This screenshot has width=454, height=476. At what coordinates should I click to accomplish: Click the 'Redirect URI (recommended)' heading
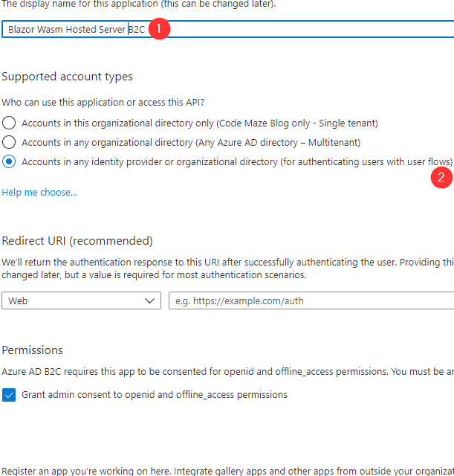pos(77,241)
